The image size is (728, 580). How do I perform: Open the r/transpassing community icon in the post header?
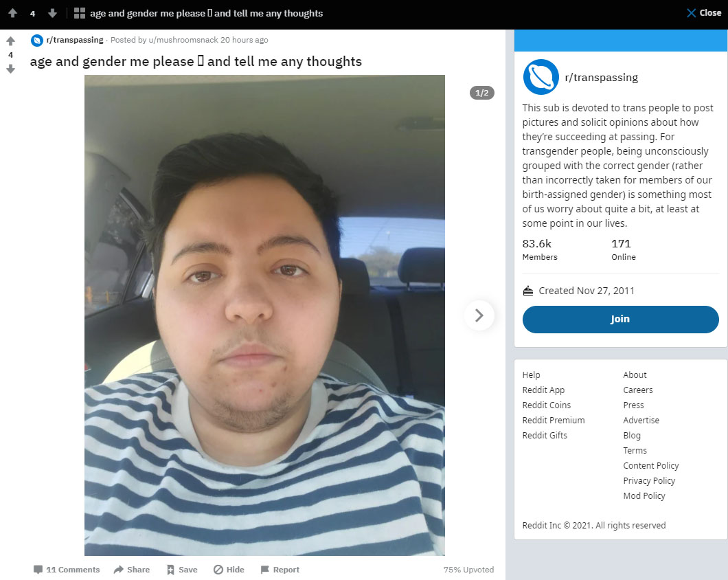click(x=36, y=41)
